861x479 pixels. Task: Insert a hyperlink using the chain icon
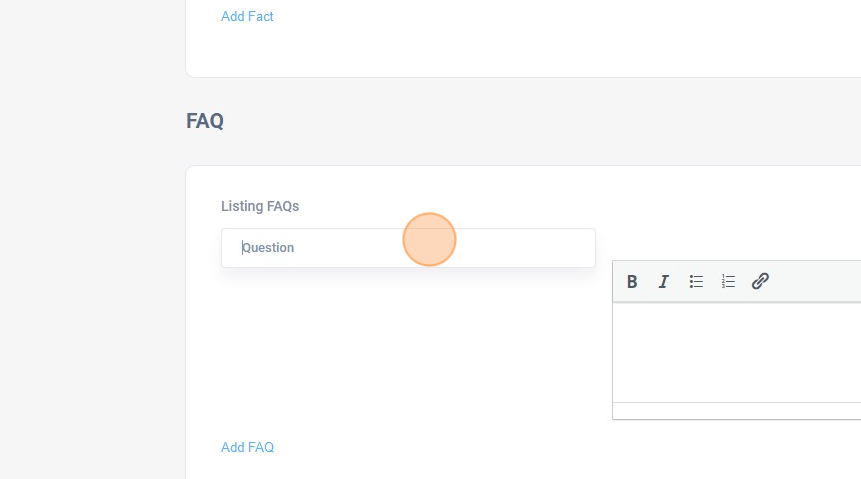(760, 282)
